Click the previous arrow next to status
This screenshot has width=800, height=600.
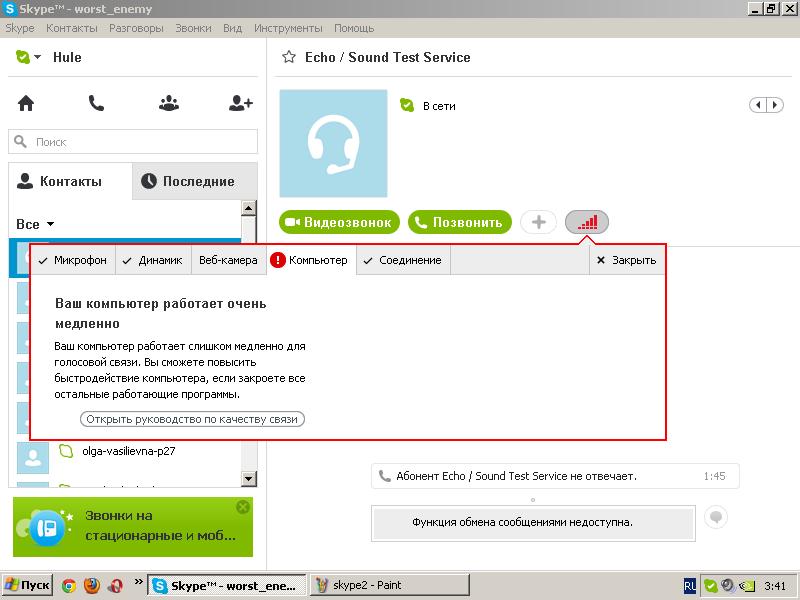click(x=758, y=105)
